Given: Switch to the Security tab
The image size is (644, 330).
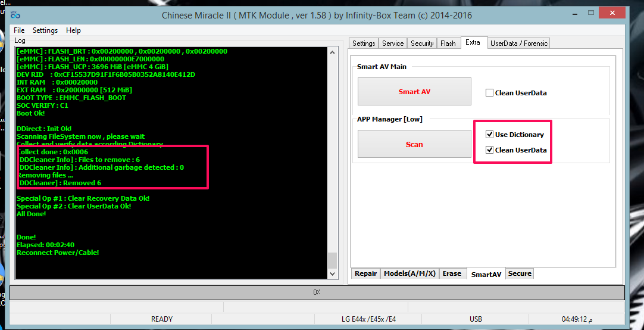Looking at the screenshot, I should 422,43.
